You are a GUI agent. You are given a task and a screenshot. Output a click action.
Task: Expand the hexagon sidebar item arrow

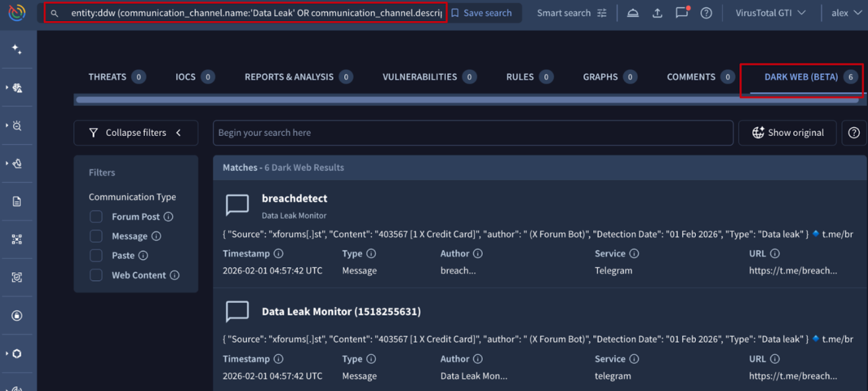[x=7, y=353]
